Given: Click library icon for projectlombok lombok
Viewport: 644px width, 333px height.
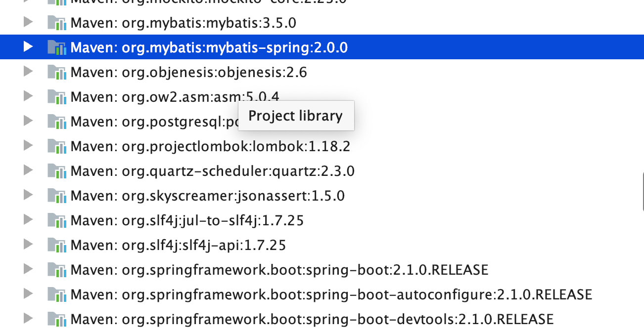Looking at the screenshot, I should coord(57,146).
